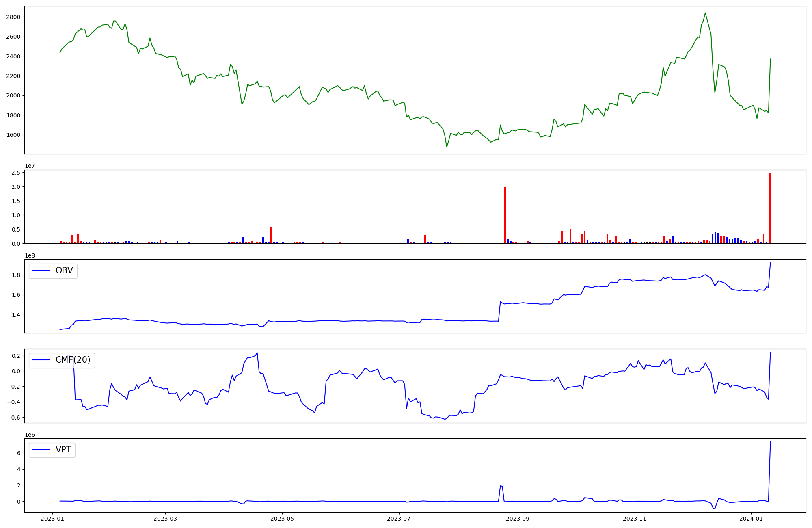Click the 2800 tick on the price axis
812x528 pixels.
coord(13,17)
